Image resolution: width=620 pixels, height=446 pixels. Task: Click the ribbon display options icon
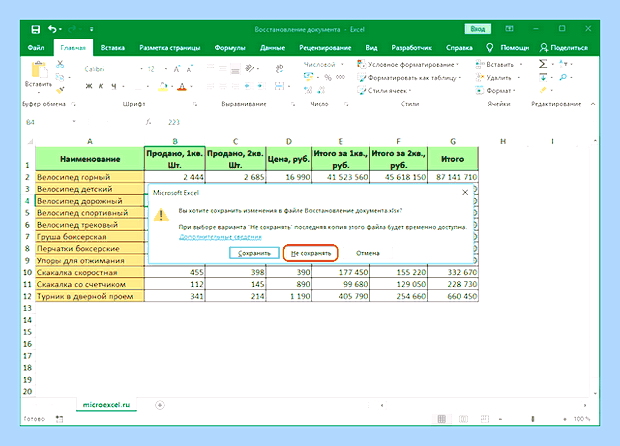509,28
